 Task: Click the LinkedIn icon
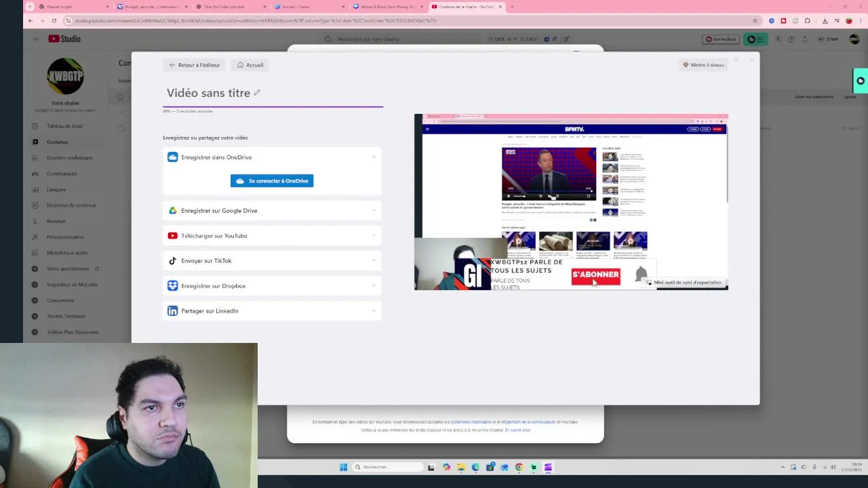coord(172,311)
